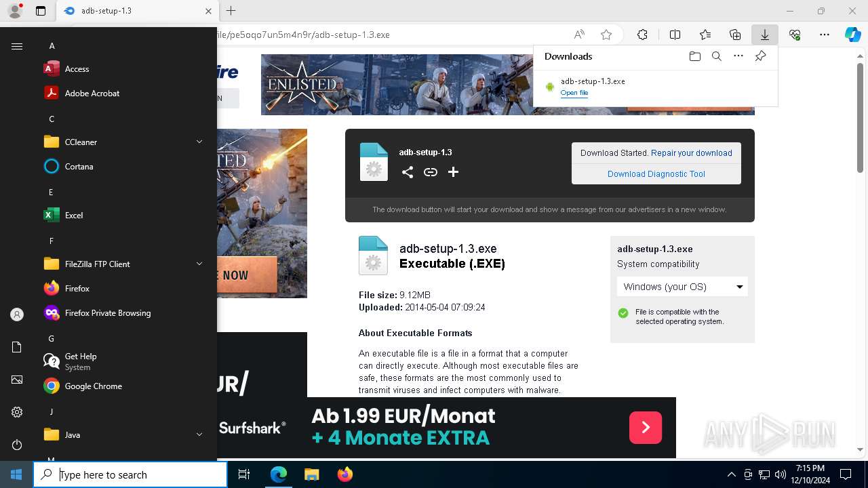
Task: Open Collections in Edge
Action: click(x=735, y=35)
